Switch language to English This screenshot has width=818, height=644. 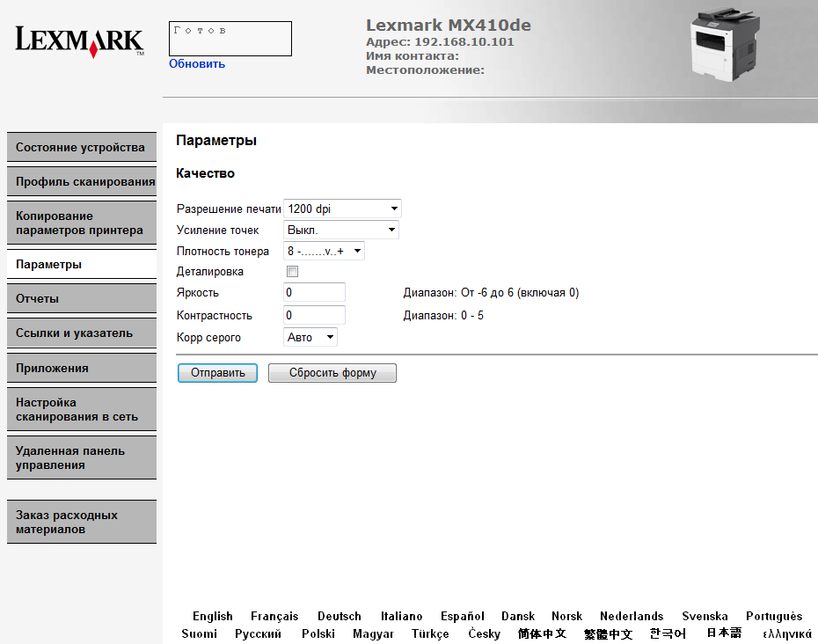click(212, 617)
